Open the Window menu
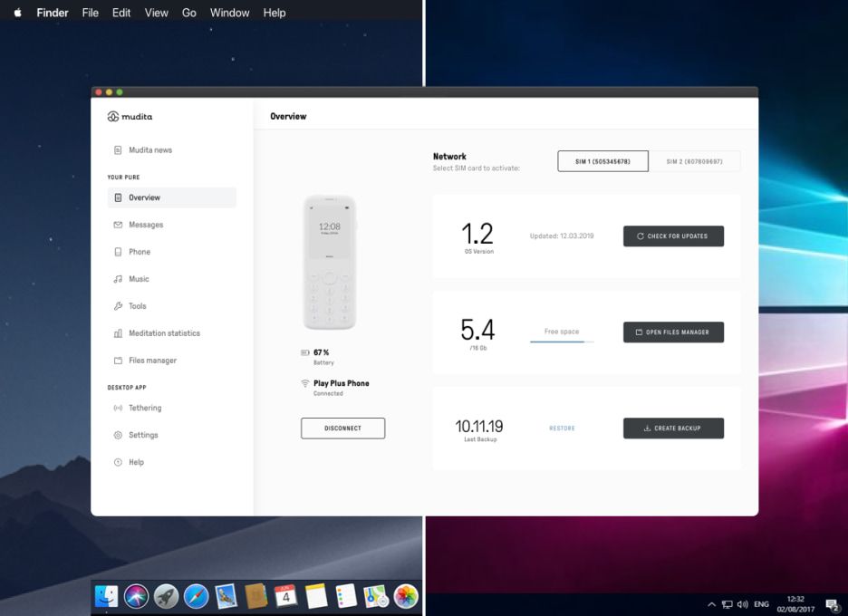This screenshot has height=616, width=848. click(230, 13)
